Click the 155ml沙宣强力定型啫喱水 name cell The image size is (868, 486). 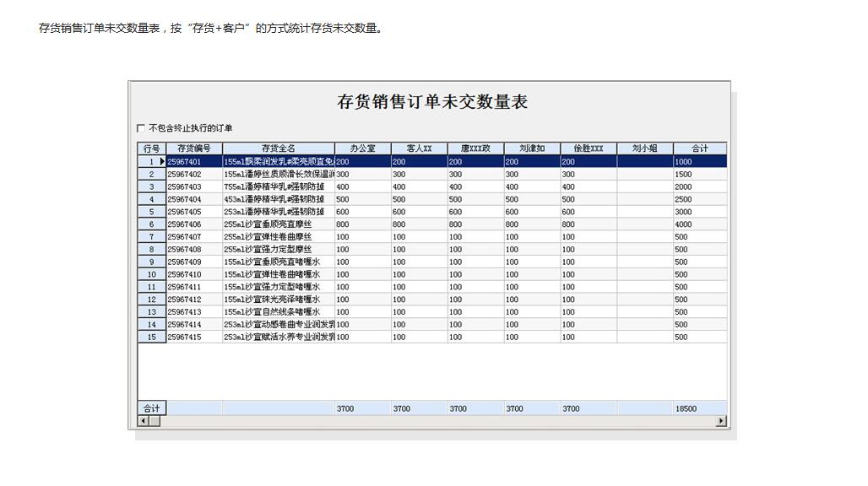coord(279,287)
